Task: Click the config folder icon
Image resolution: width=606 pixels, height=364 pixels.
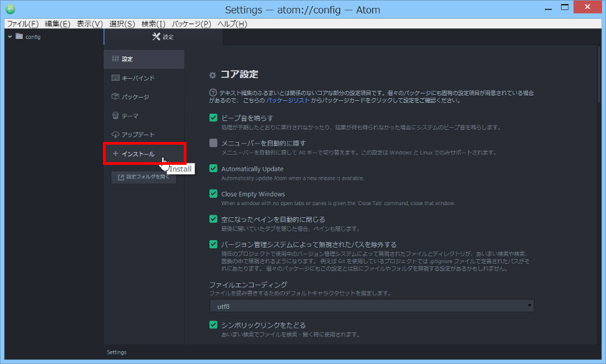Action: click(20, 36)
